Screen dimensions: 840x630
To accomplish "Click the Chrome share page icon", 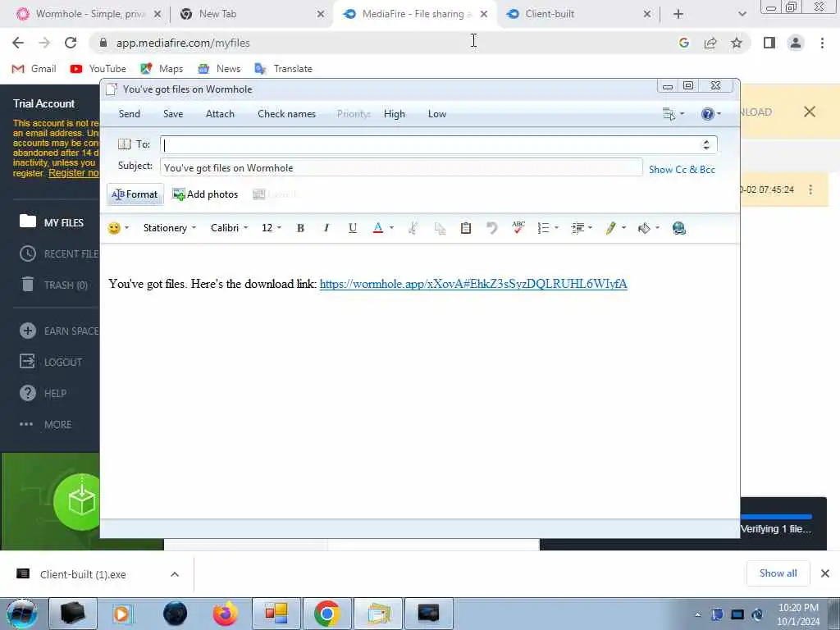I will (710, 43).
